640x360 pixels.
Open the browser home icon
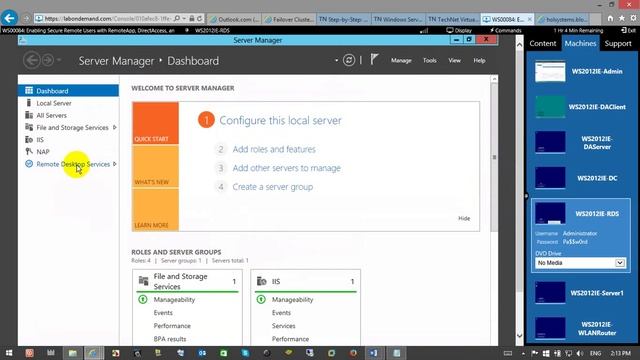click(610, 18)
